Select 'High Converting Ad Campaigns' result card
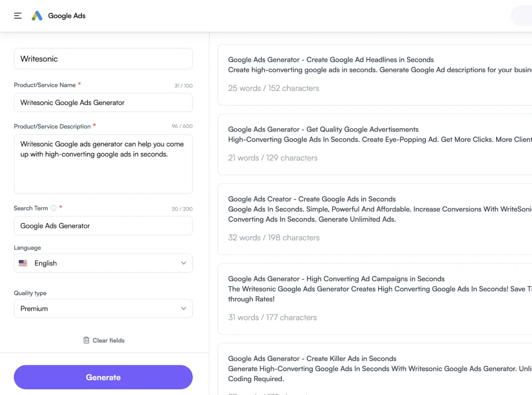 coord(372,299)
